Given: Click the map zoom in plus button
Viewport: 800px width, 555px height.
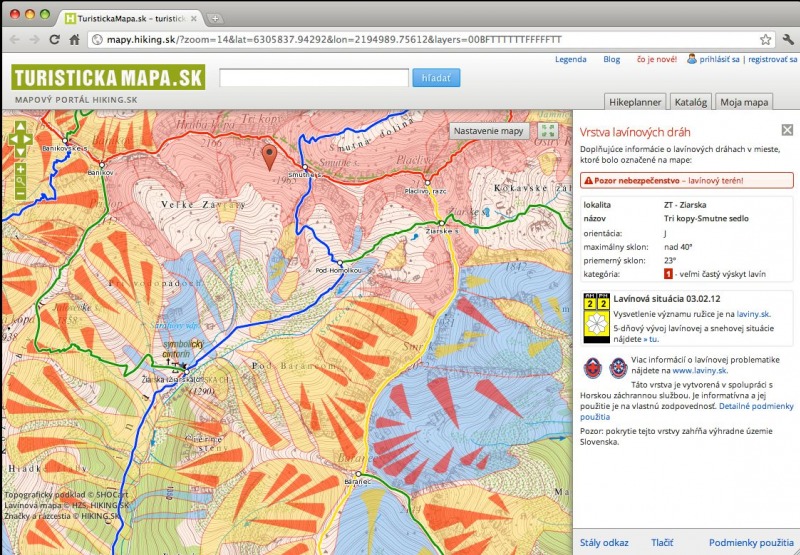Looking at the screenshot, I should (21, 169).
